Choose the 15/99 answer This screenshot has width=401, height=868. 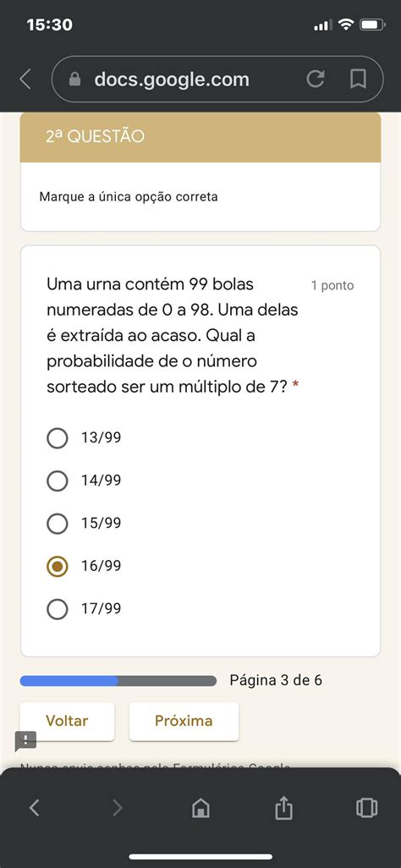point(85,524)
